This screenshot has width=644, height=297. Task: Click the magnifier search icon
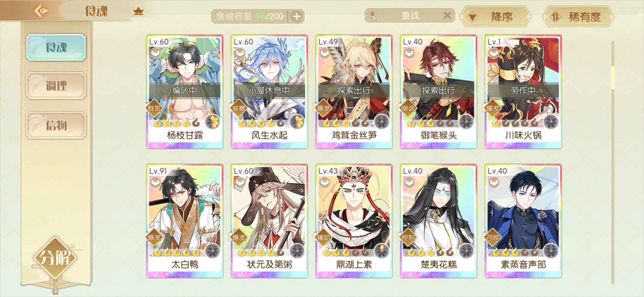[x=372, y=15]
